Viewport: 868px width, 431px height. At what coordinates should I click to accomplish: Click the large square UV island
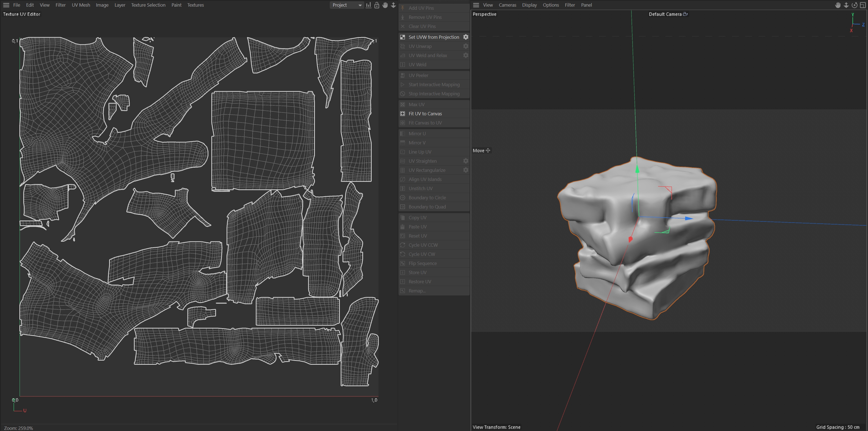click(x=263, y=141)
